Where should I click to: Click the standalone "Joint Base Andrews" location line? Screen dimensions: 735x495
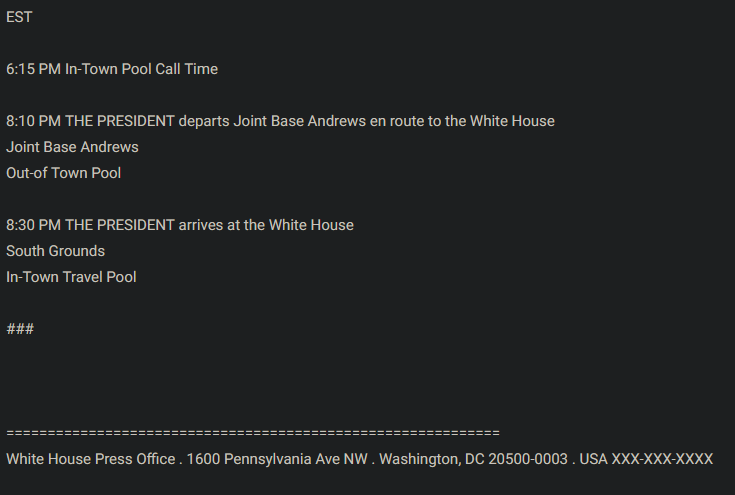pos(72,147)
